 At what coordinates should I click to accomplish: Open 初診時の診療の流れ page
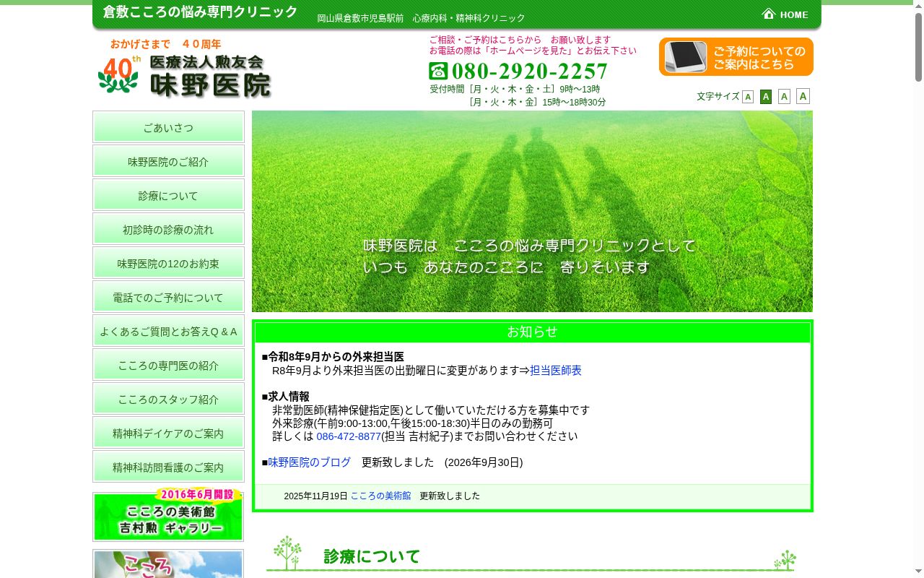tap(168, 229)
